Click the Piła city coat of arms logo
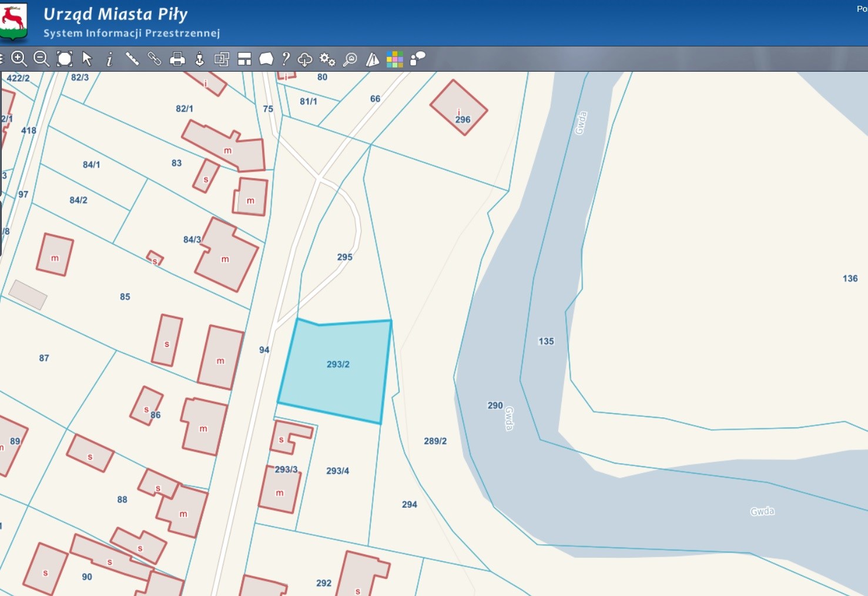Image resolution: width=868 pixels, height=596 pixels. click(x=13, y=21)
